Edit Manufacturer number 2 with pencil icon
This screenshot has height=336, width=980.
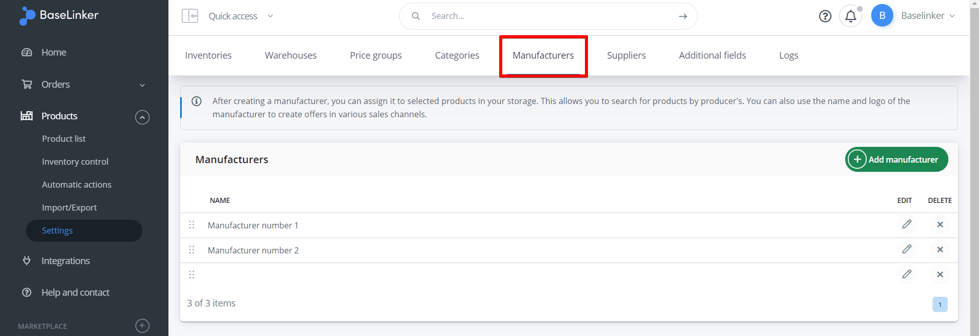(907, 249)
